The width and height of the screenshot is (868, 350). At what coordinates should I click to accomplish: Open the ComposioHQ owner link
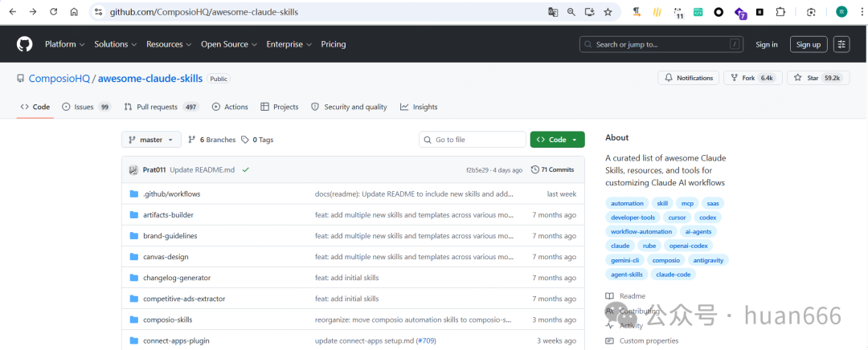coord(59,79)
